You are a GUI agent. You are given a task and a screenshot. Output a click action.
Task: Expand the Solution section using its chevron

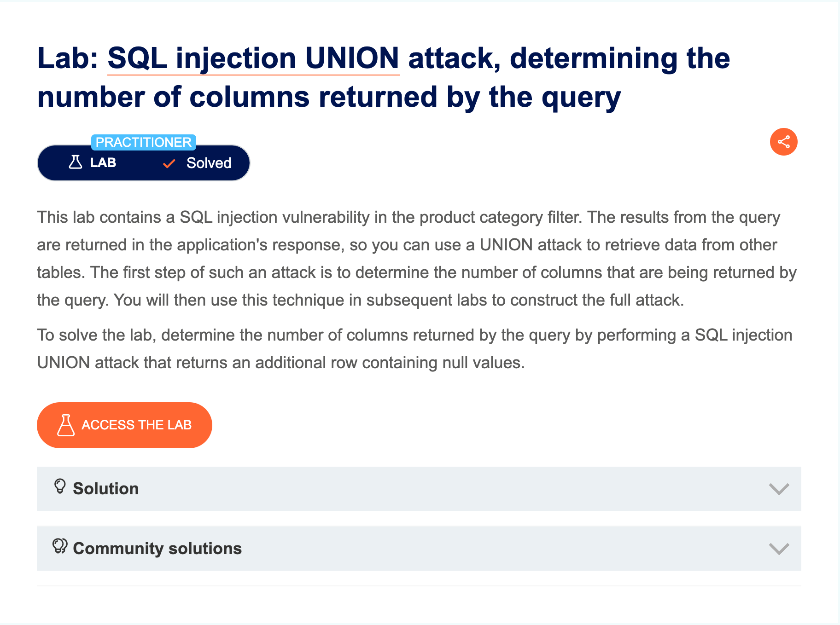779,489
